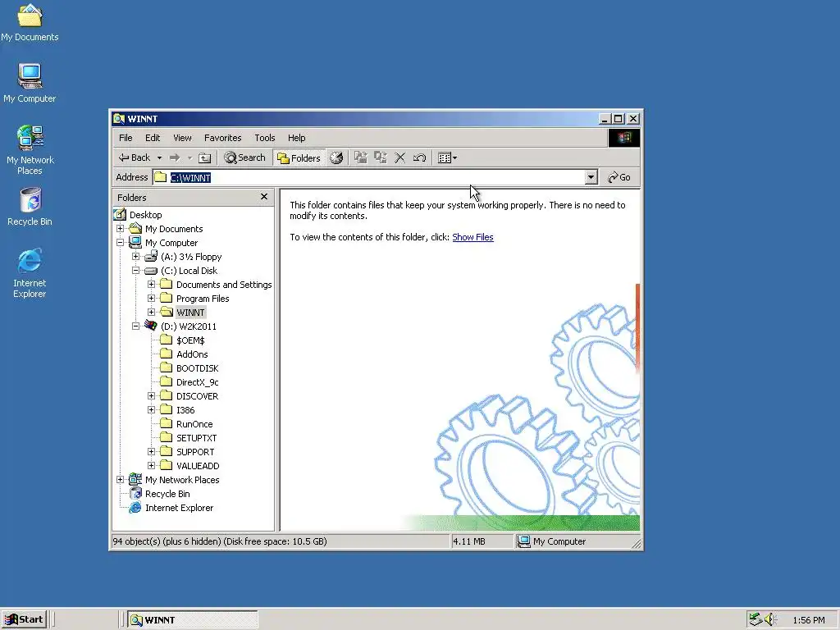Click the Undo toolbar icon
The image size is (840, 630).
[419, 157]
